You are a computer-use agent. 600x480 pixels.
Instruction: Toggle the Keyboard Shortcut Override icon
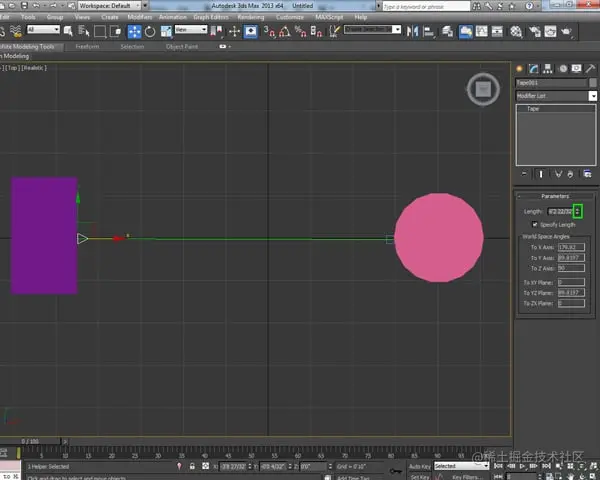pyautogui.click(x=251, y=31)
